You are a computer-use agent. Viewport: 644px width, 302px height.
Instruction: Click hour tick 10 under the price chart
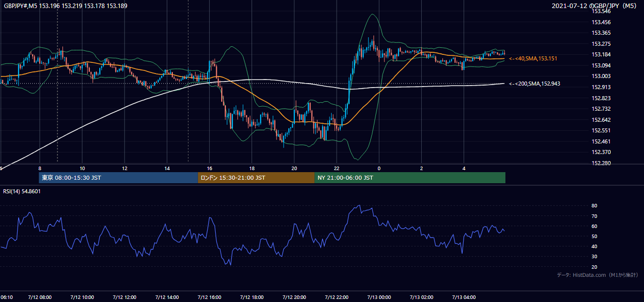(x=82, y=169)
